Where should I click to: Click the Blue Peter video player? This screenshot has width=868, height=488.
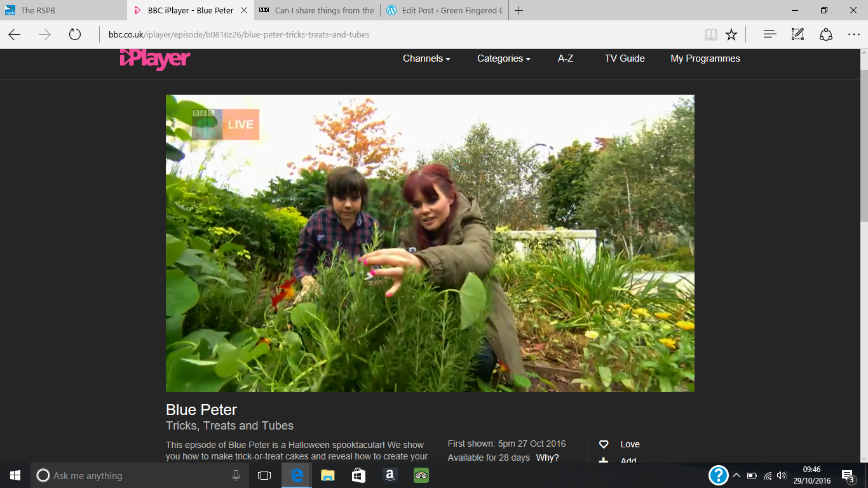point(430,243)
